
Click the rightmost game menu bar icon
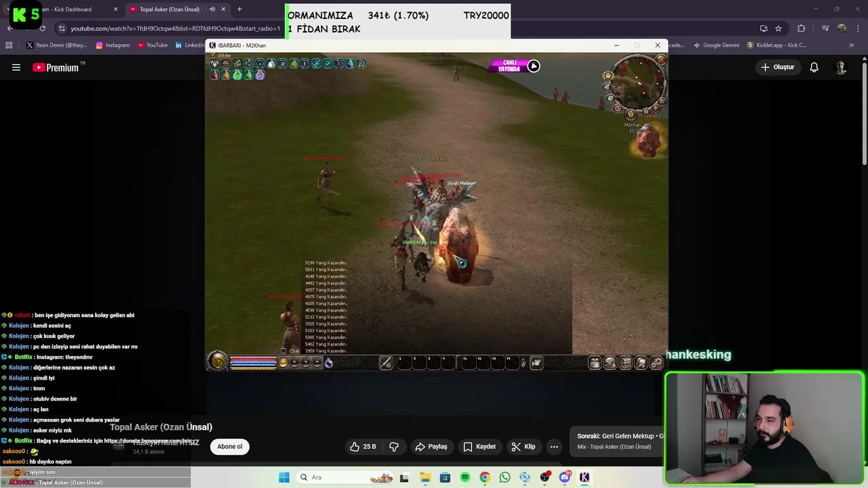tap(656, 363)
